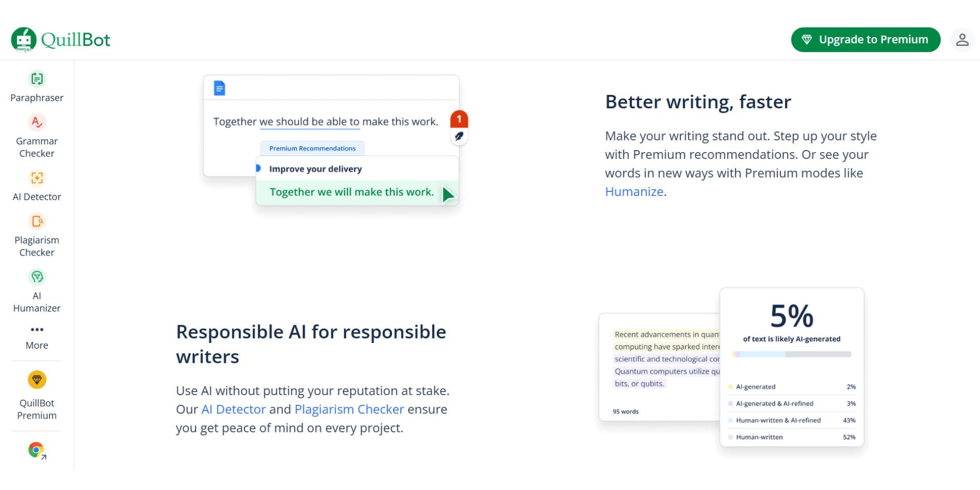Image resolution: width=980 pixels, height=490 pixels.
Task: Click the QuillBot Premium diamond icon
Action: point(37,380)
